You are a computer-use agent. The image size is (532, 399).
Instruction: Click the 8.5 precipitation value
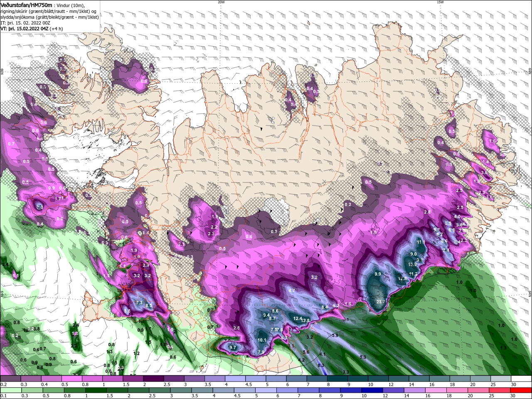pos(149,305)
